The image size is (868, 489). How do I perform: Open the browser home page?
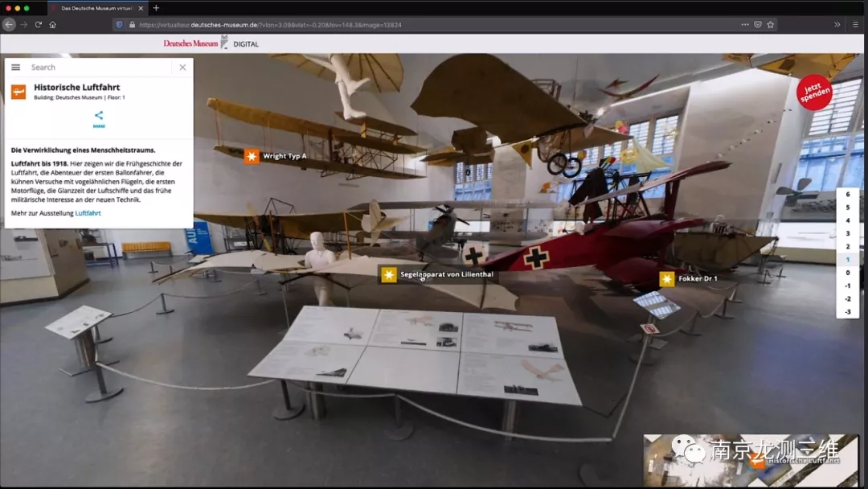click(52, 24)
